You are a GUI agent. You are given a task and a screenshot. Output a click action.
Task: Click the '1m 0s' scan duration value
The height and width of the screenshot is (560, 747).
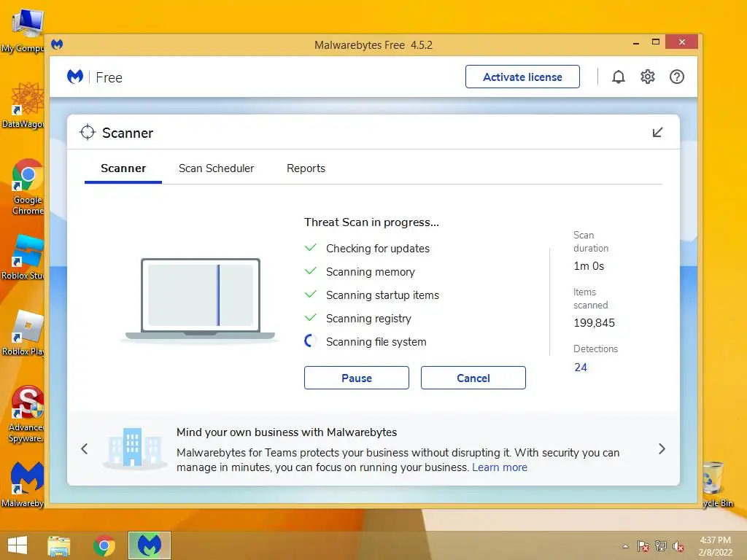click(x=589, y=266)
